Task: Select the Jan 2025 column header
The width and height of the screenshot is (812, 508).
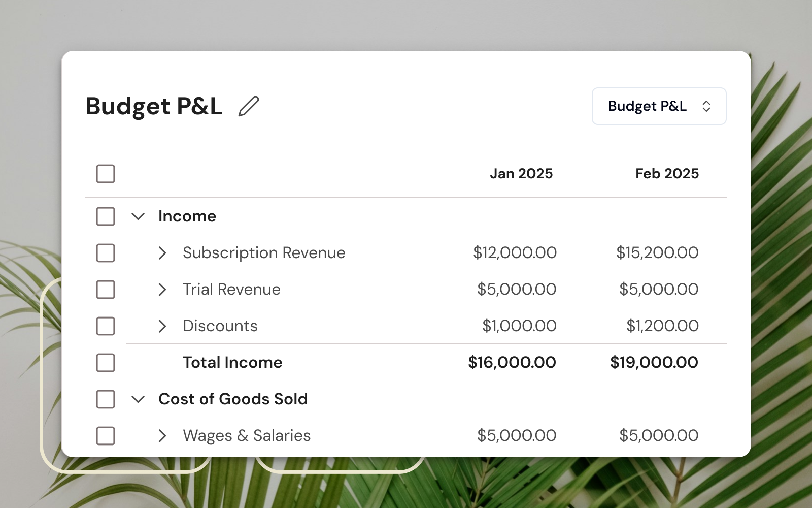Action: pyautogui.click(x=521, y=173)
